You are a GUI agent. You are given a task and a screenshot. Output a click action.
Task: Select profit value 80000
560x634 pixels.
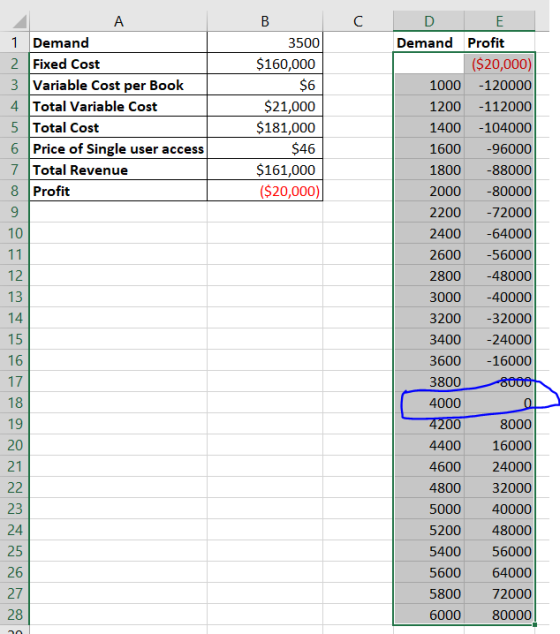click(500, 615)
